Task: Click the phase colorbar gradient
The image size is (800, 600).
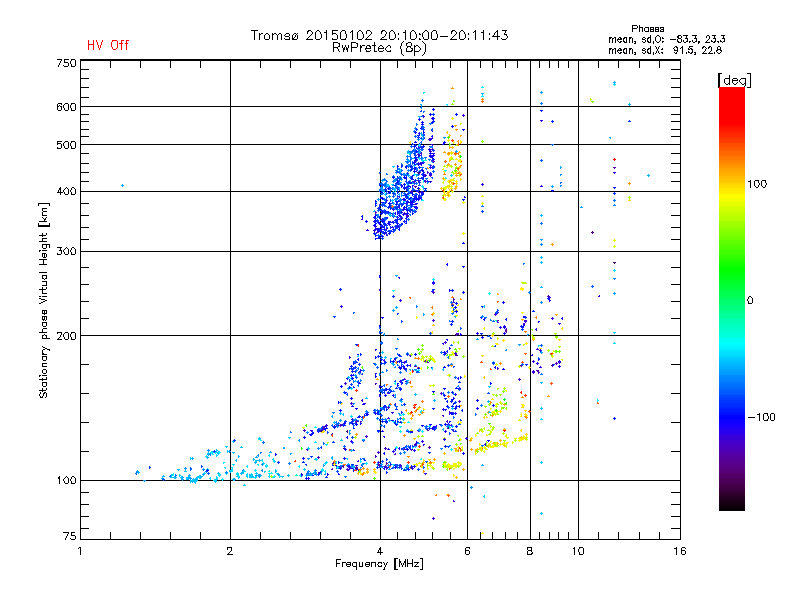Action: pyautogui.click(x=732, y=298)
